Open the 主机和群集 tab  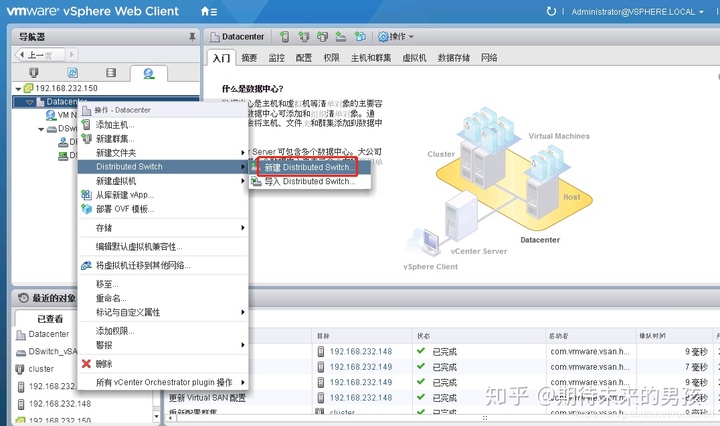click(x=371, y=58)
